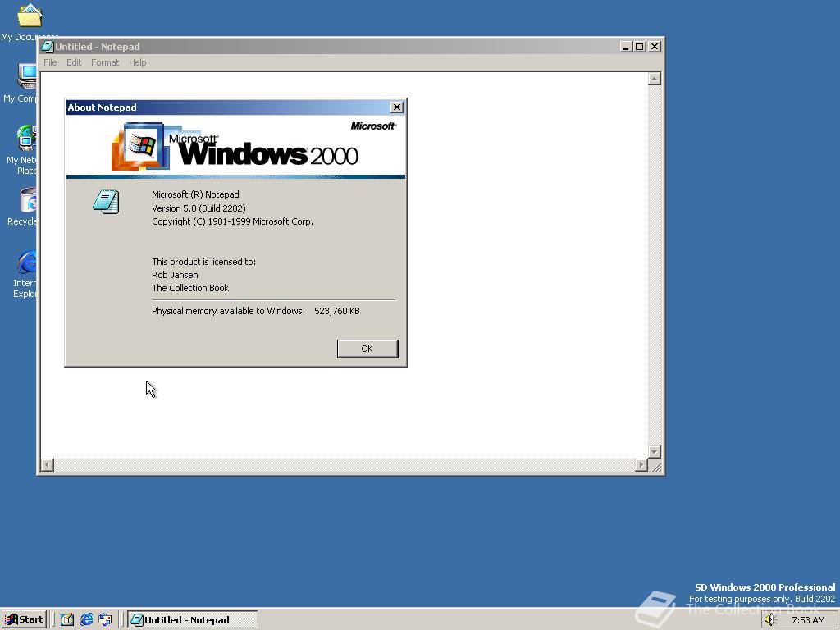Viewport: 840px width, 630px height.
Task: Click the Notepad window resize grip
Action: click(x=656, y=467)
